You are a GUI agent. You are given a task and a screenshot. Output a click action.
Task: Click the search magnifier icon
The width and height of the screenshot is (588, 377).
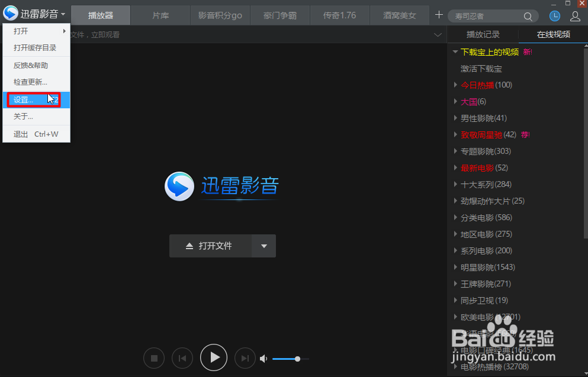528,17
